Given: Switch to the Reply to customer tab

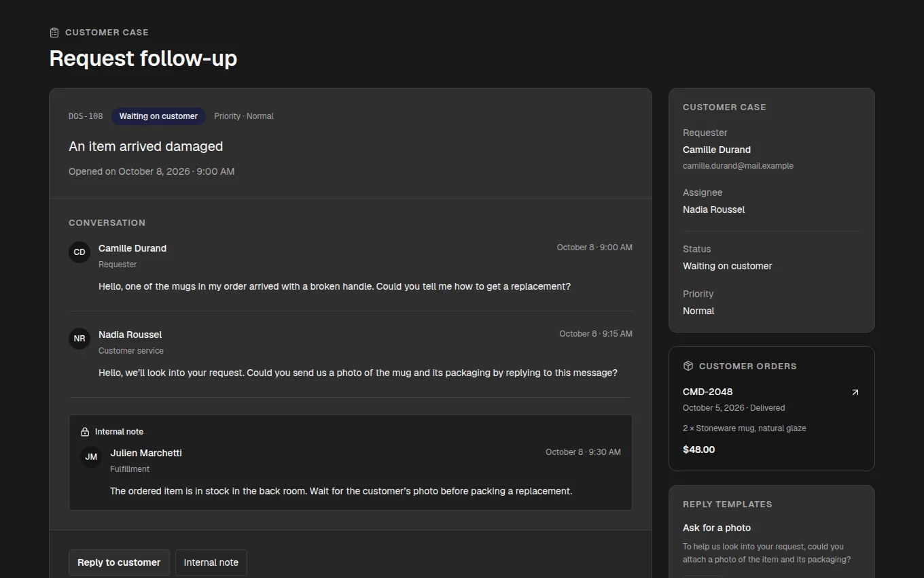Looking at the screenshot, I should [119, 562].
